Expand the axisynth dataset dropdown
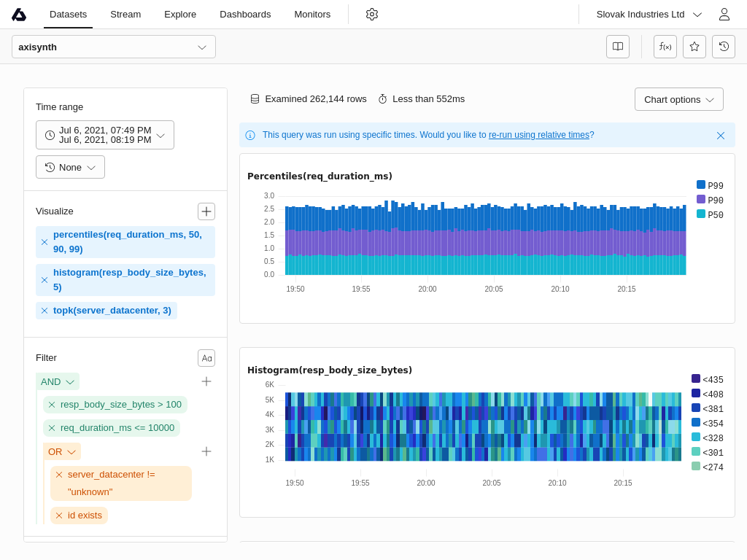Image resolution: width=747 pixels, height=560 pixels. pos(114,47)
